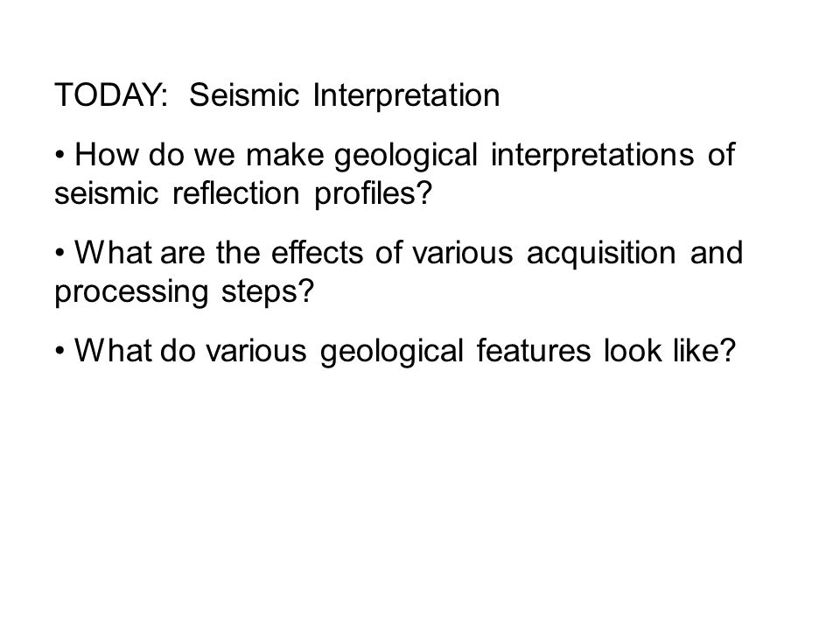The image size is (840, 630).
Task: Click the bullet marker before "What do various"
Action: (59, 352)
